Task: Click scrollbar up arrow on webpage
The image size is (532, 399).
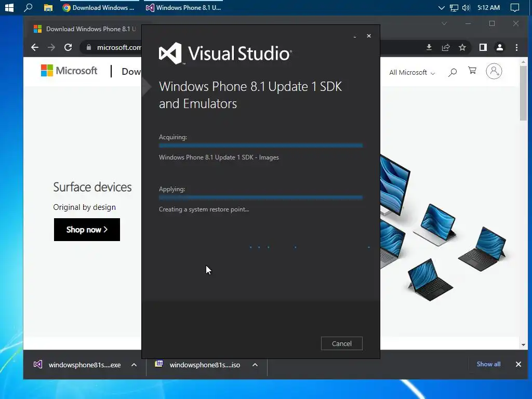Action: (523, 62)
